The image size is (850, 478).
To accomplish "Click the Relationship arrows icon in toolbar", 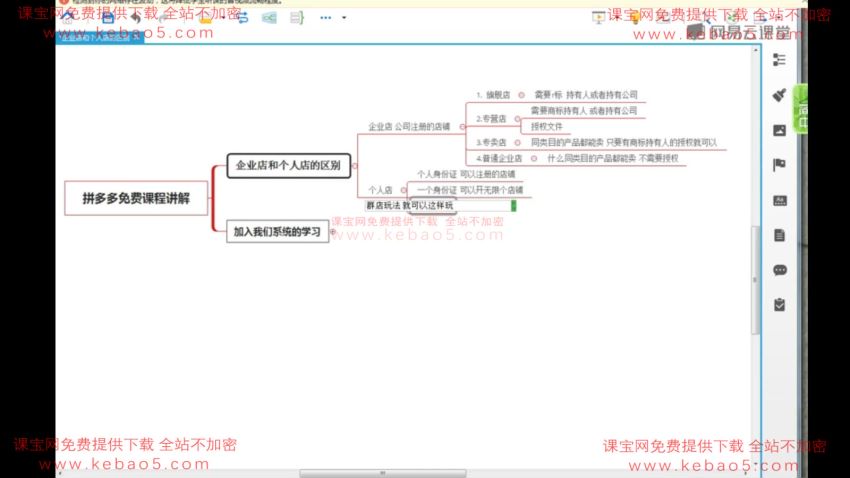I will point(242,18).
